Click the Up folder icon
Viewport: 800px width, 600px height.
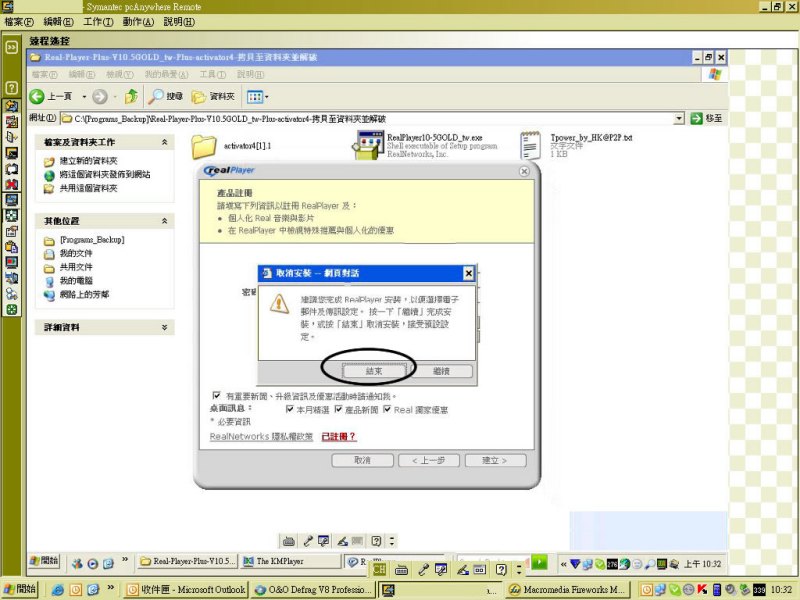click(132, 96)
